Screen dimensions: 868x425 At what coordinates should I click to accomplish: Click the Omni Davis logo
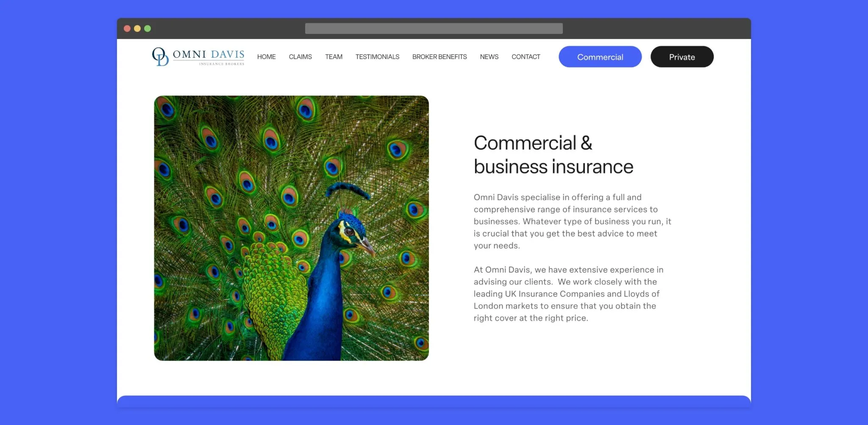pos(198,57)
